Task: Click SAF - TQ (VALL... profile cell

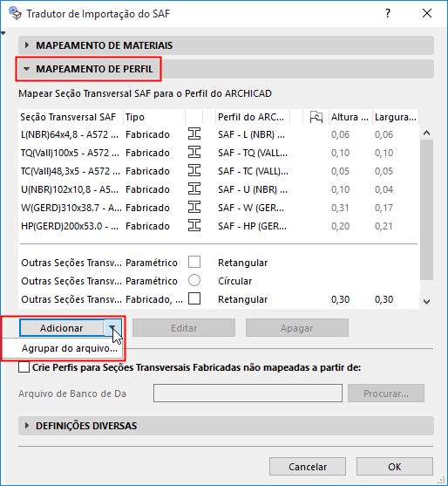Action: pos(253,153)
